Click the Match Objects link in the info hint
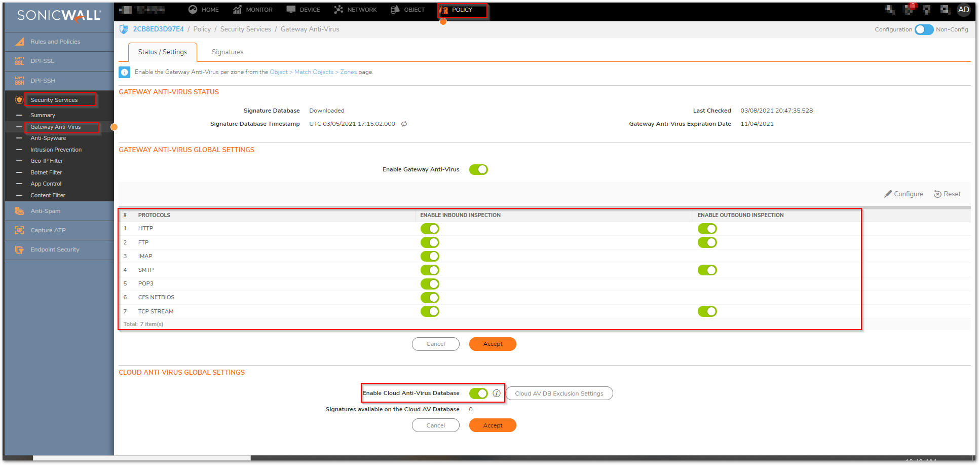Screen dimensions: 980x465 (314, 72)
